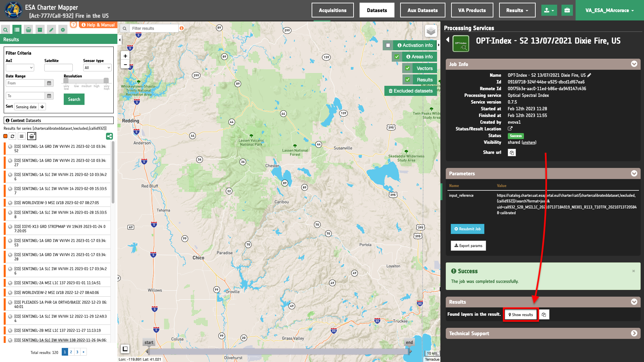Open the gear processing services tab

(63, 30)
